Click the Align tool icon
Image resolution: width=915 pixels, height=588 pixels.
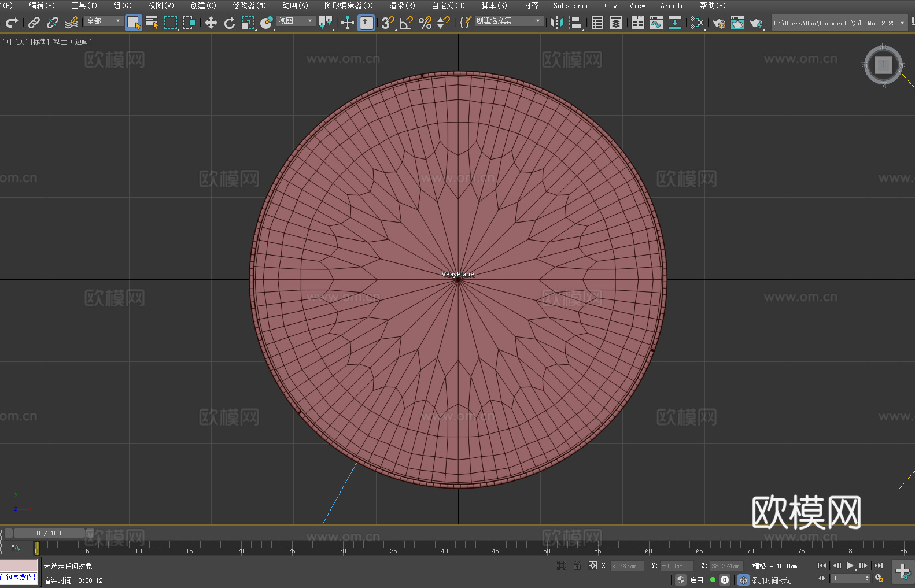click(x=575, y=23)
